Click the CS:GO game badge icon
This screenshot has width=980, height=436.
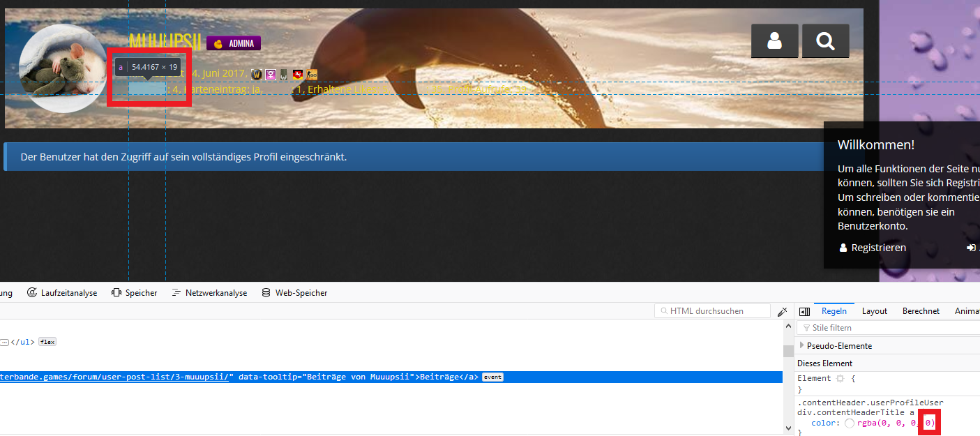pyautogui.click(x=312, y=75)
